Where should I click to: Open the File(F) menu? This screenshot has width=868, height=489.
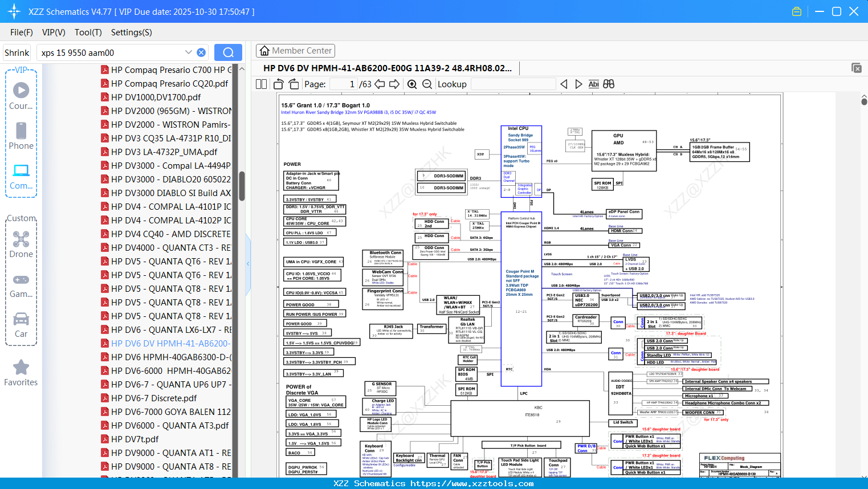(22, 32)
